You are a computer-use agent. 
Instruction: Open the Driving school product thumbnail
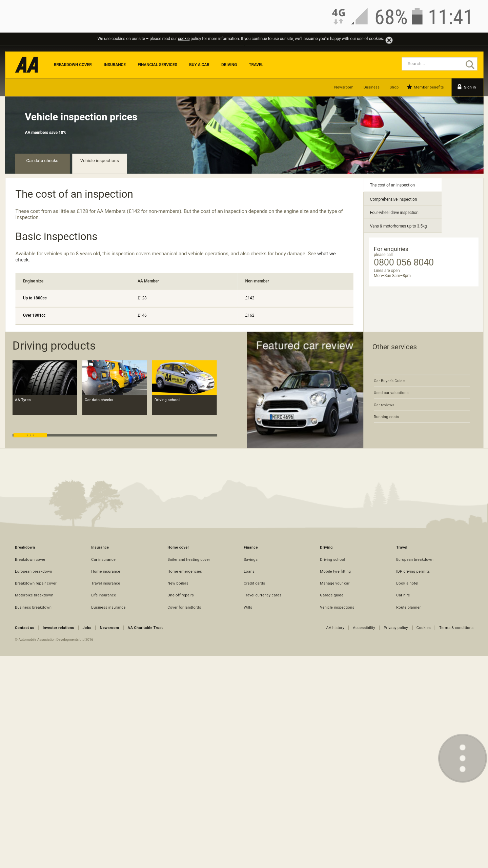[x=184, y=388]
